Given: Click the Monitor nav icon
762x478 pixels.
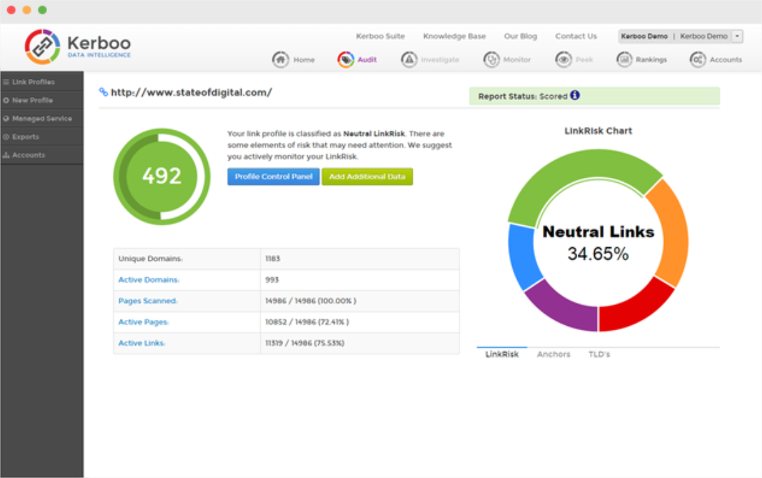Looking at the screenshot, I should (x=491, y=60).
